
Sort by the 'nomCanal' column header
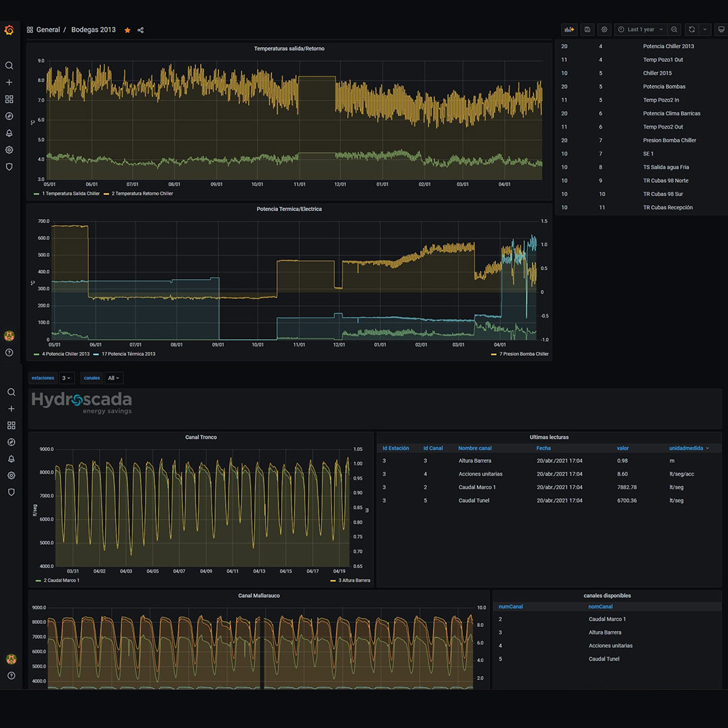(x=600, y=607)
